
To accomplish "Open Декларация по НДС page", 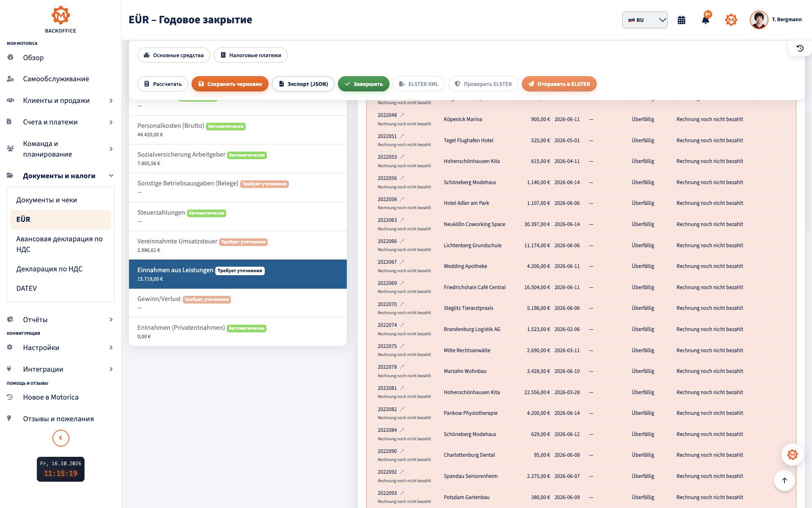I will (60, 269).
